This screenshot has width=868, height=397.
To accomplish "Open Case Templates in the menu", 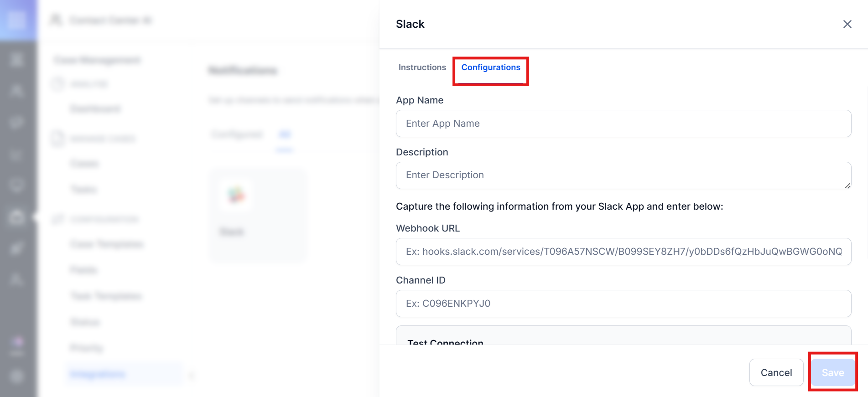I will coord(107,244).
